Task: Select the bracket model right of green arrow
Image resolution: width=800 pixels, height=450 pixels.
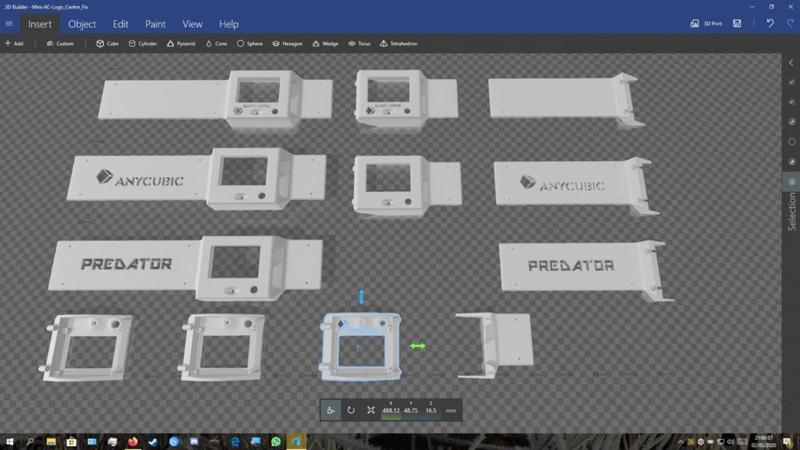Action: coord(494,345)
